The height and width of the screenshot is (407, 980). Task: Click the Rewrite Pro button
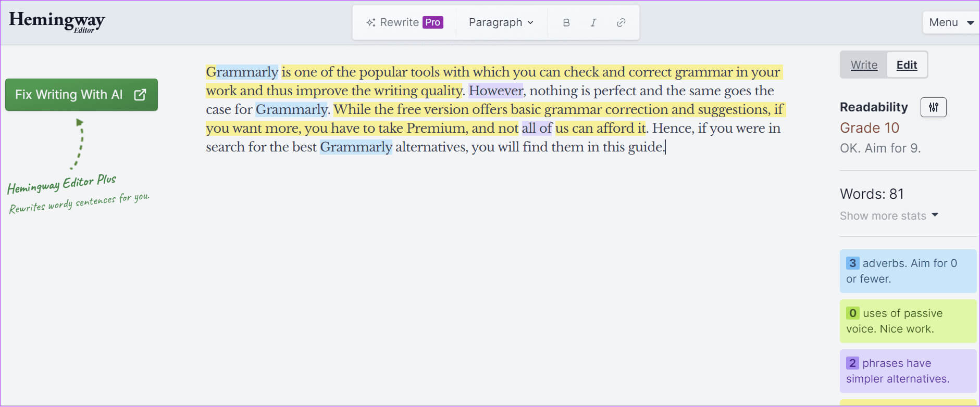pos(404,22)
